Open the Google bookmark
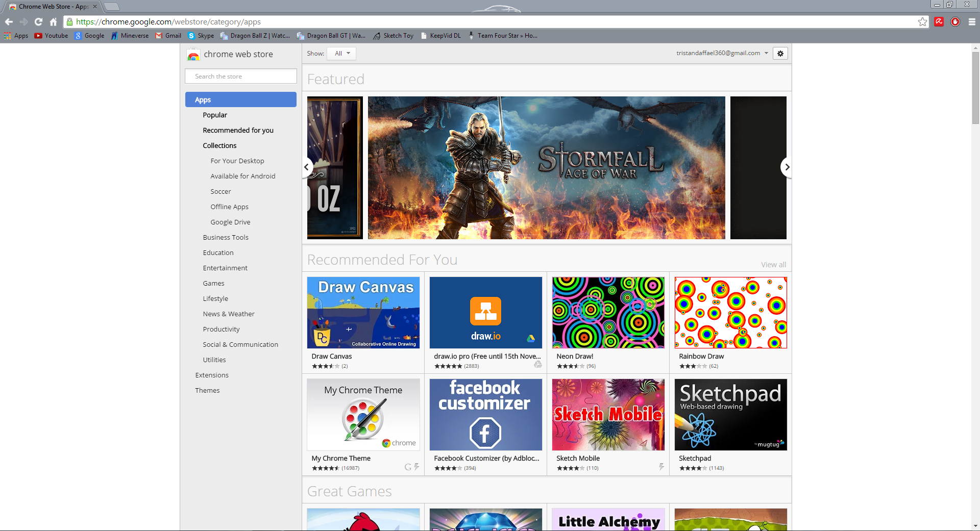The image size is (980, 531). tap(89, 36)
